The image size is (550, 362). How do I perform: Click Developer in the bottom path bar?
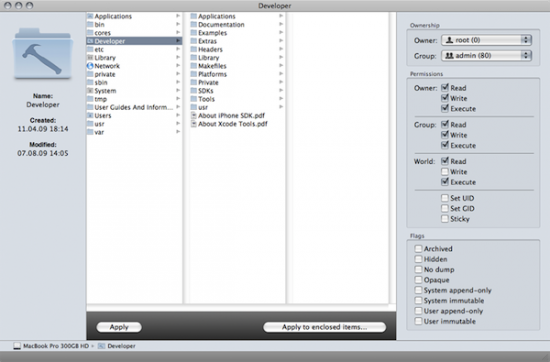tap(121, 346)
